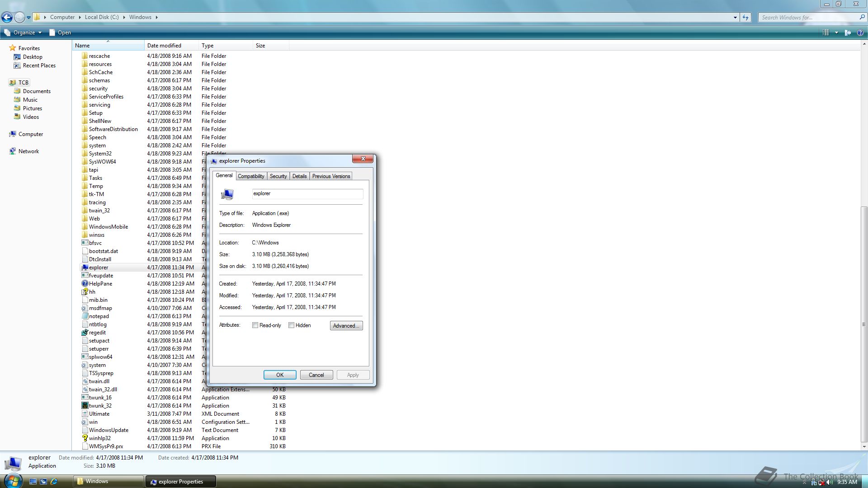Select the notepad file icon

point(85,316)
